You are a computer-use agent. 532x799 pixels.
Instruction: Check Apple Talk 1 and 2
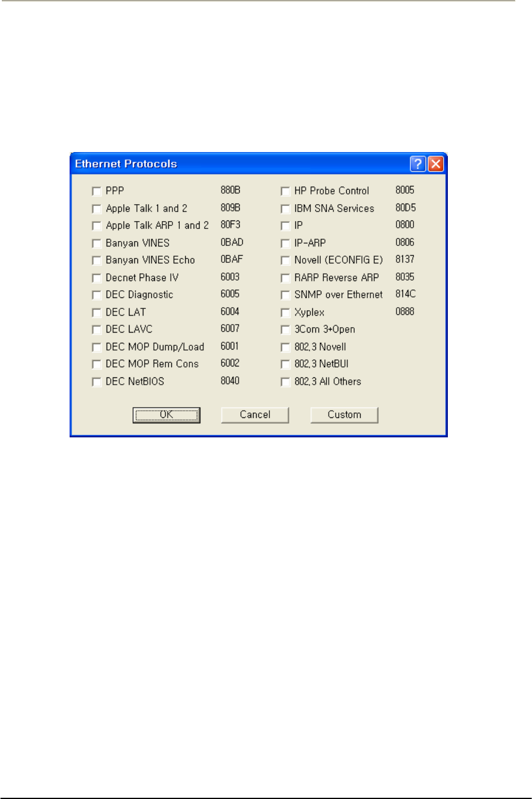click(96, 209)
